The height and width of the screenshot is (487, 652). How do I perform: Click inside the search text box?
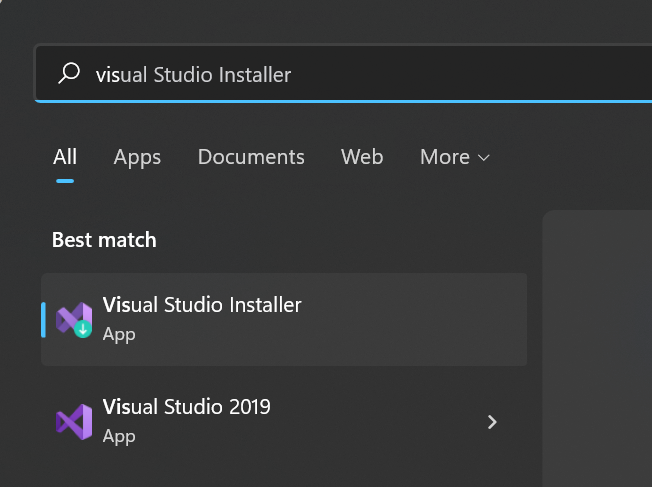(x=343, y=73)
